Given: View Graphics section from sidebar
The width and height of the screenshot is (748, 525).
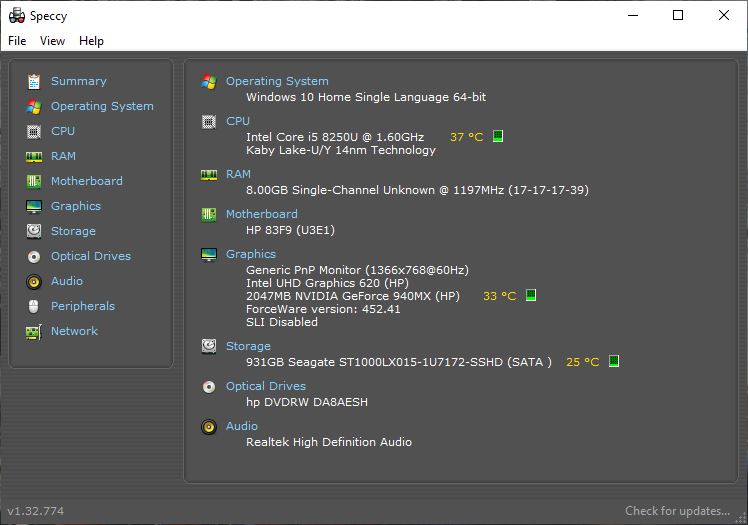Looking at the screenshot, I should 76,206.
